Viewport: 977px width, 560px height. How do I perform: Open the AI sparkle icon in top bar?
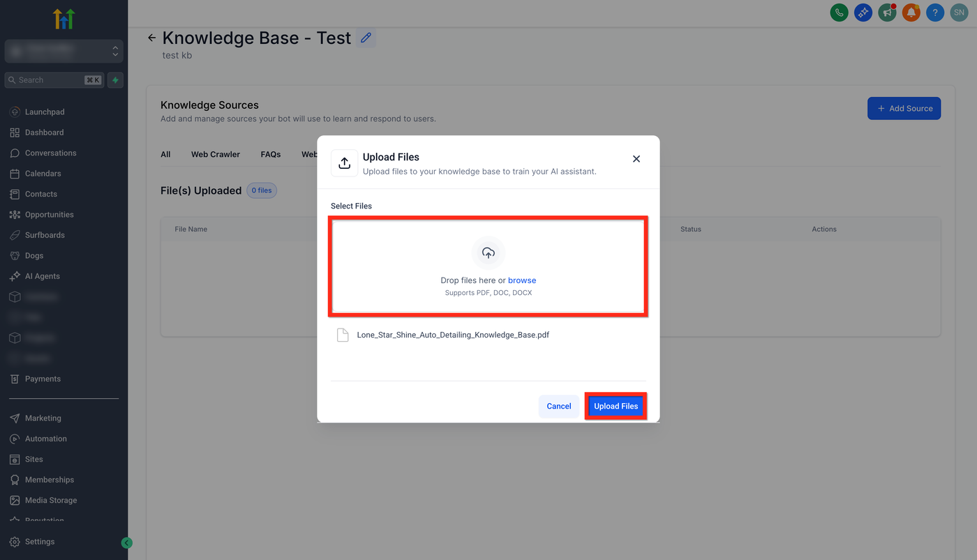pyautogui.click(x=863, y=12)
